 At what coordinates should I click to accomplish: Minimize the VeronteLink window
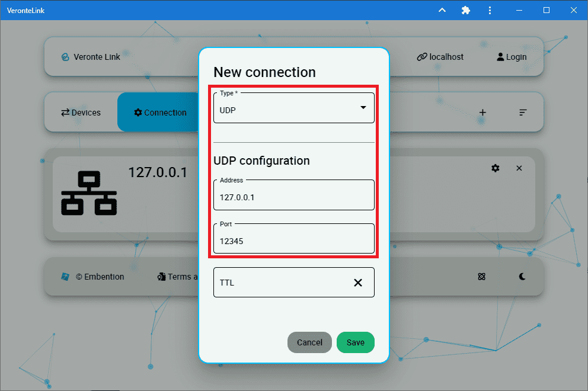519,10
